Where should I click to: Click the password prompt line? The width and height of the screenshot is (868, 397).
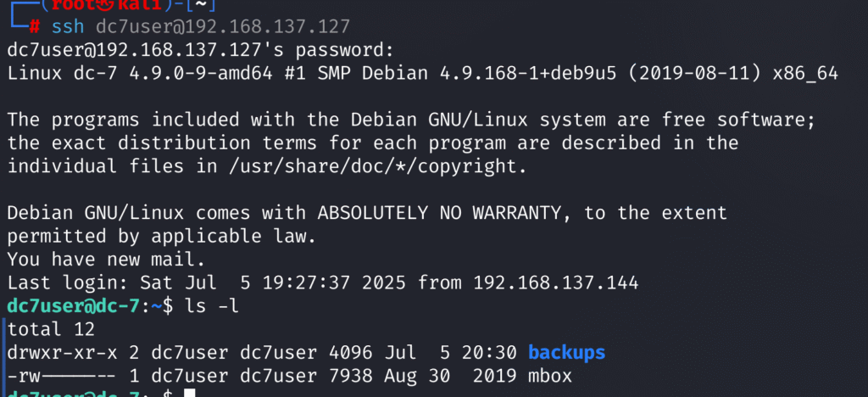[200, 50]
